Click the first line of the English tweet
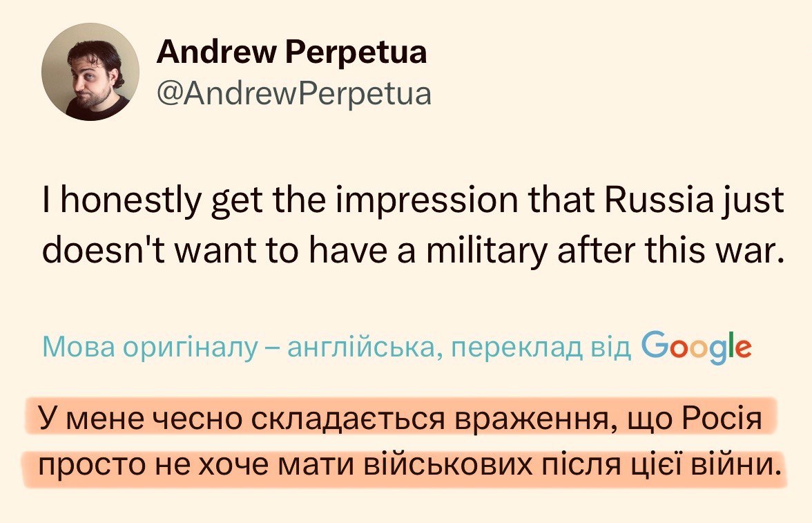This screenshot has width=812, height=523. point(413,201)
